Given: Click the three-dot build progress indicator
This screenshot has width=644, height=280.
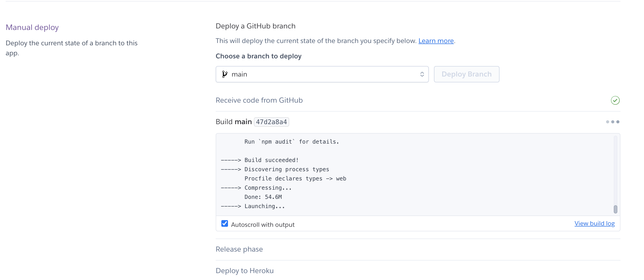Looking at the screenshot, I should pyautogui.click(x=612, y=122).
